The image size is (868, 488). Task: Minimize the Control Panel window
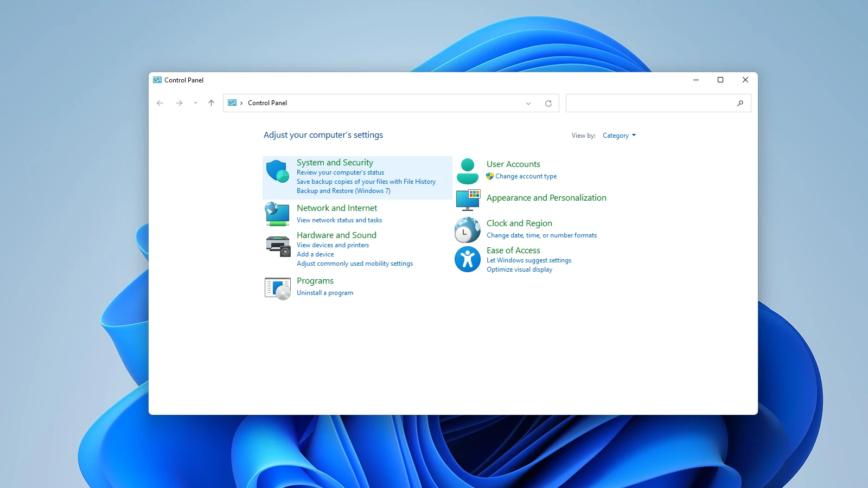[696, 80]
